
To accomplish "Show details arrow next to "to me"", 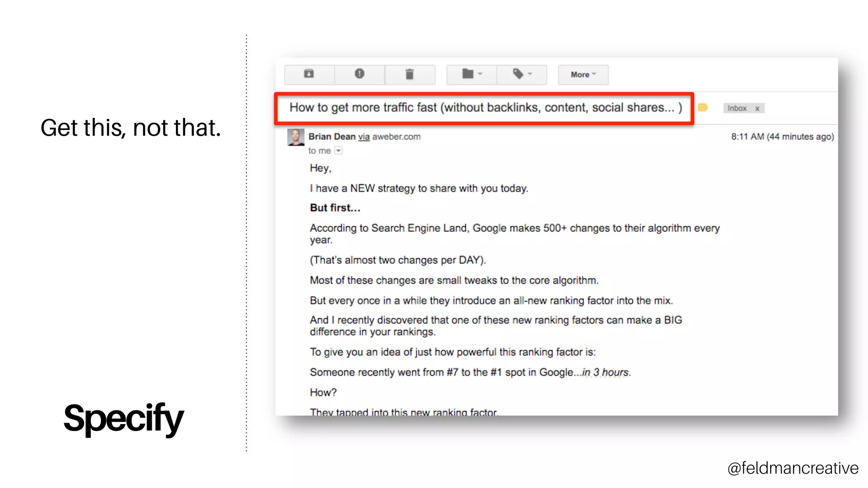I will [338, 151].
